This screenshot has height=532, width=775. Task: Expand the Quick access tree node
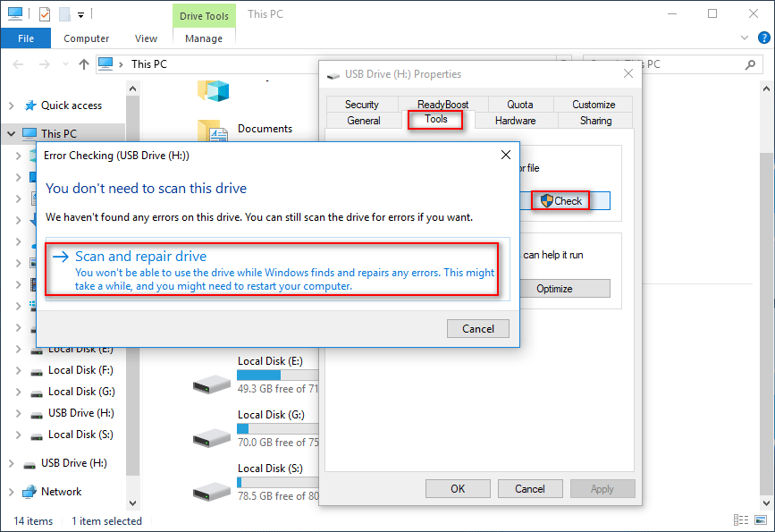point(12,106)
